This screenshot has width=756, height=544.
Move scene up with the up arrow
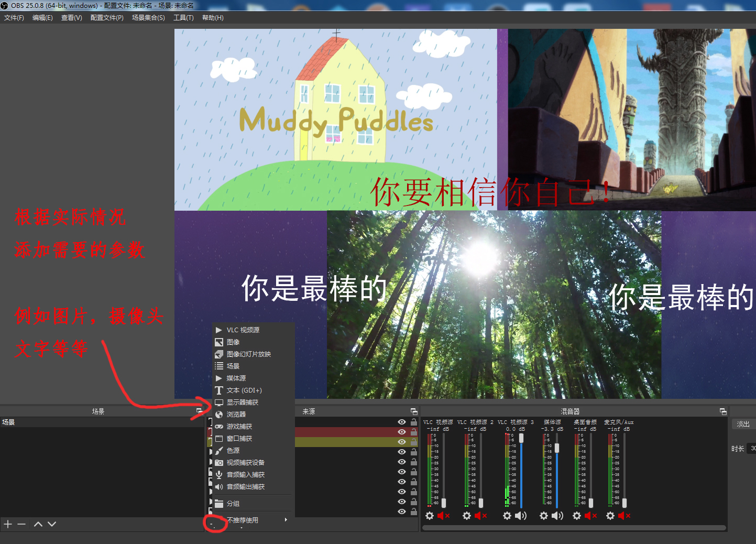38,524
